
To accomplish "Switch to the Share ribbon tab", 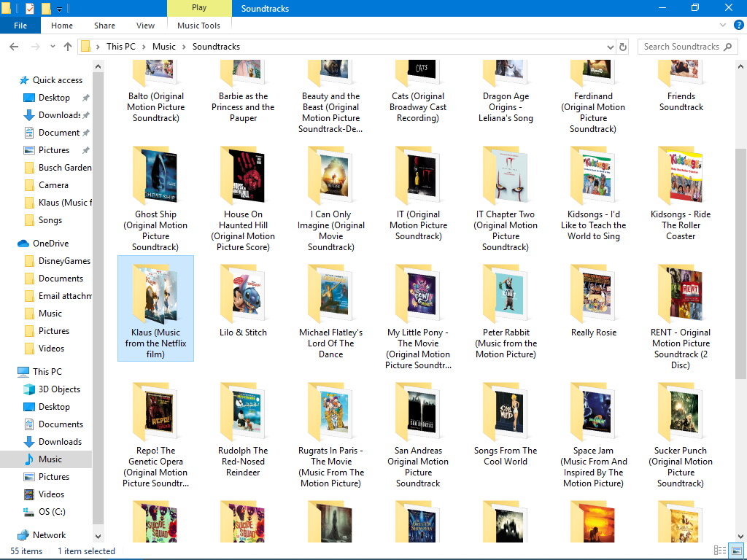I will [104, 26].
